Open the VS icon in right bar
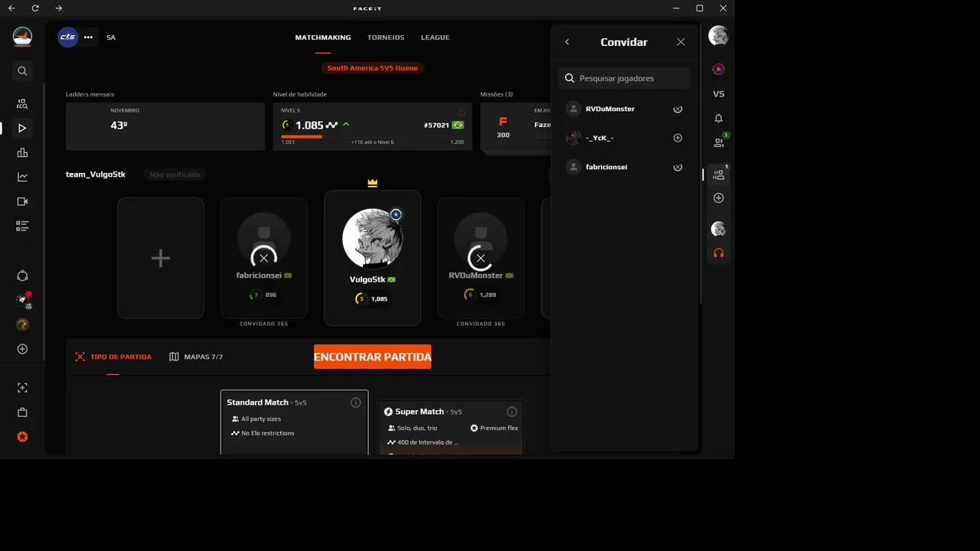The height and width of the screenshot is (551, 980). 718,94
